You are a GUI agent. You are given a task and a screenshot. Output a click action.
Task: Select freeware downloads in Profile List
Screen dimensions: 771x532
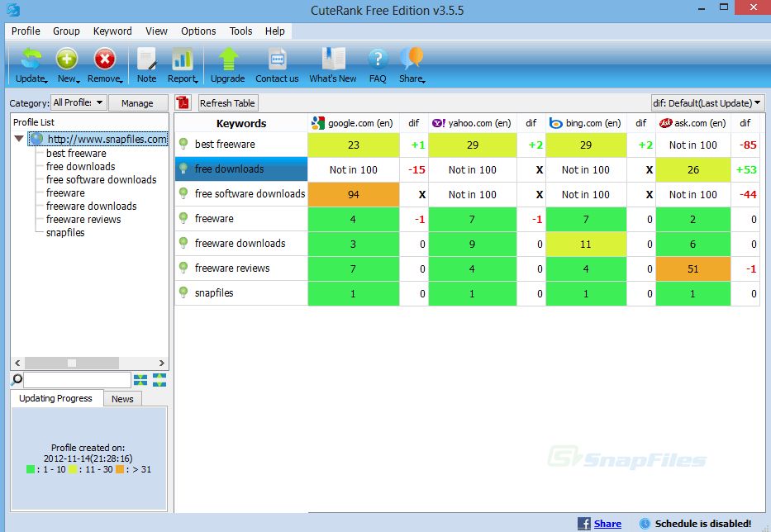pos(92,206)
